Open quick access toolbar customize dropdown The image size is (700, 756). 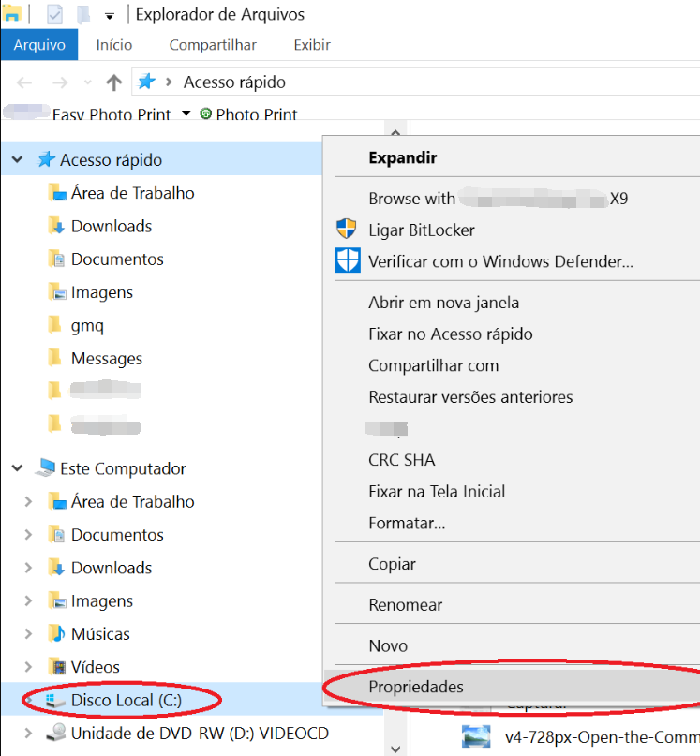[110, 16]
